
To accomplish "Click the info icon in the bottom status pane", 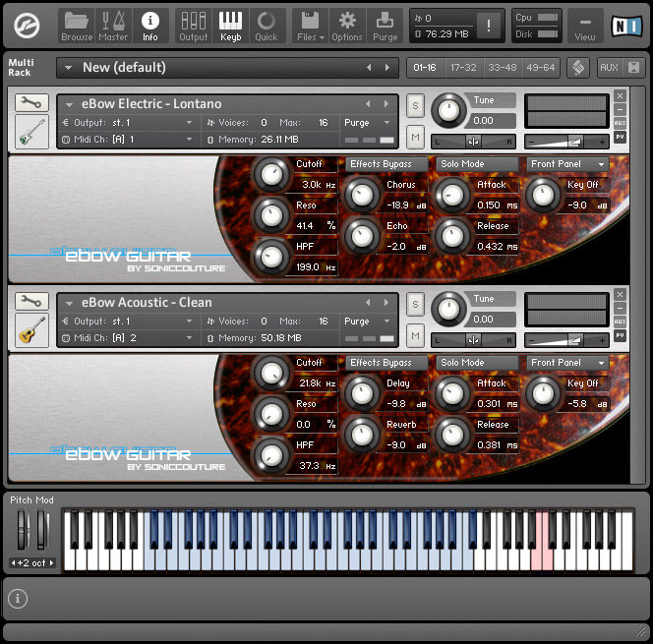I will click(x=18, y=599).
